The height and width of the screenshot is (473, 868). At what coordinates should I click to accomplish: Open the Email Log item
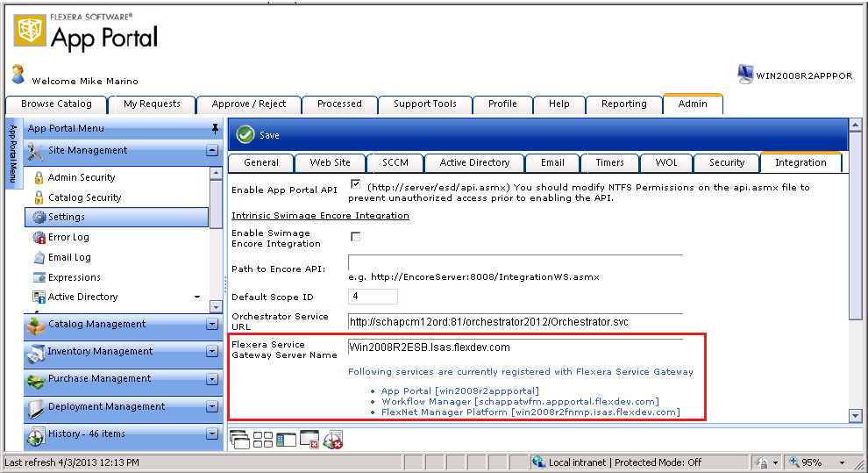(69, 257)
